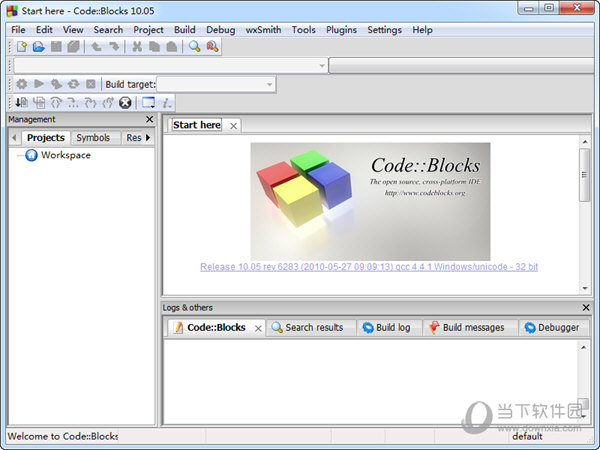Close the Start here tab

tap(233, 126)
